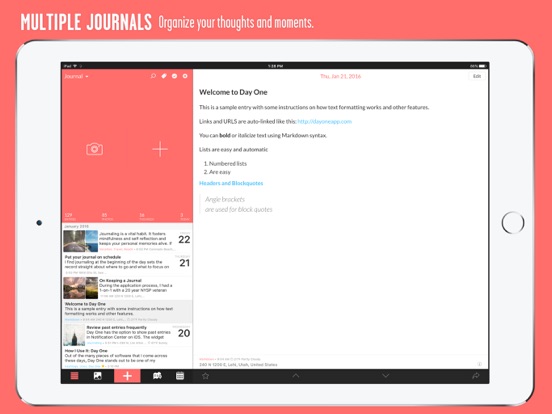Tap the share arrow icon
The height and width of the screenshot is (414, 552).
(476, 376)
